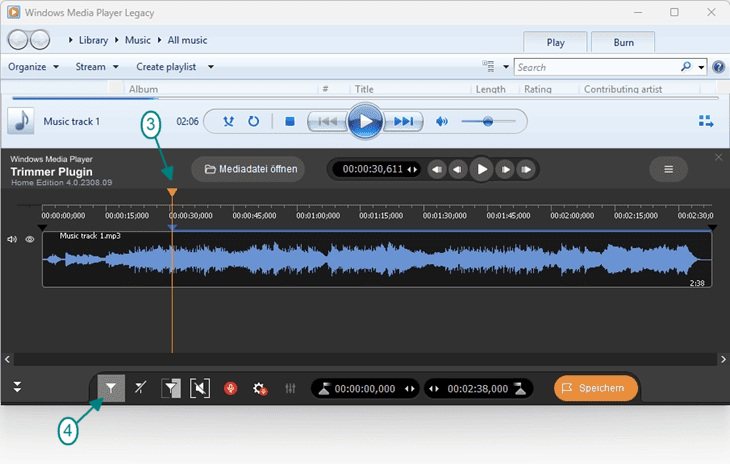
Task: Jump to next marker in Trimmer transport
Action: 526,169
